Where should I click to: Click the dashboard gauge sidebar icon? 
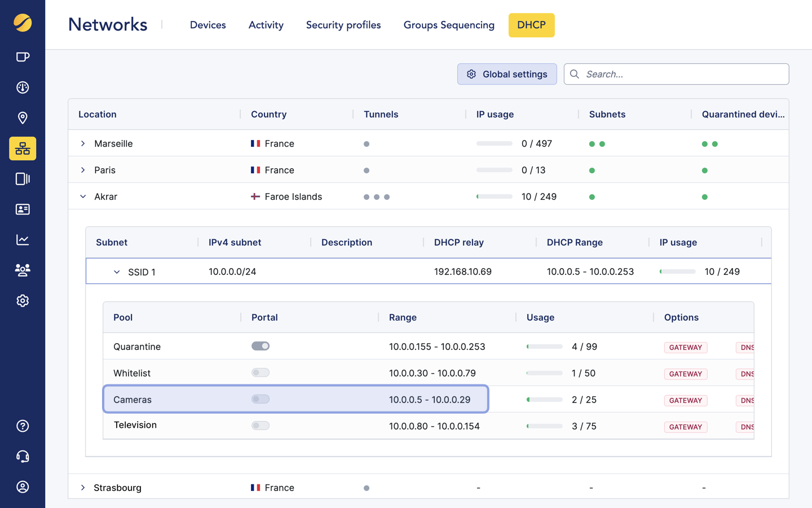(23, 87)
